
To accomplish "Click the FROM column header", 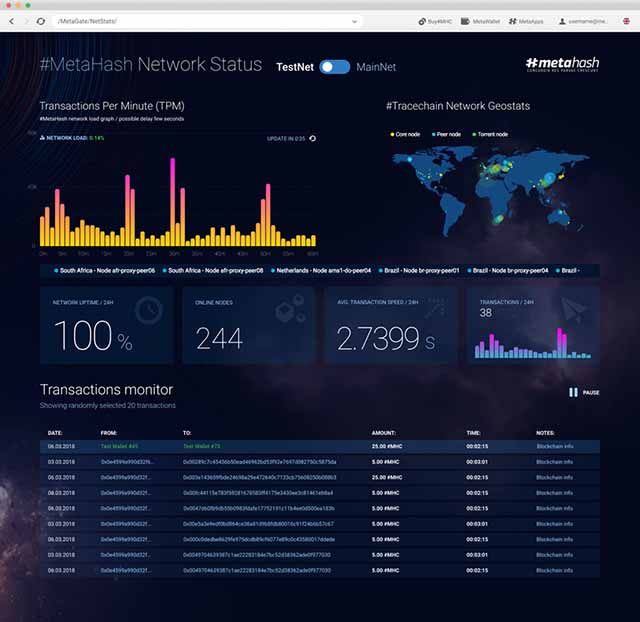I will click(x=109, y=433).
